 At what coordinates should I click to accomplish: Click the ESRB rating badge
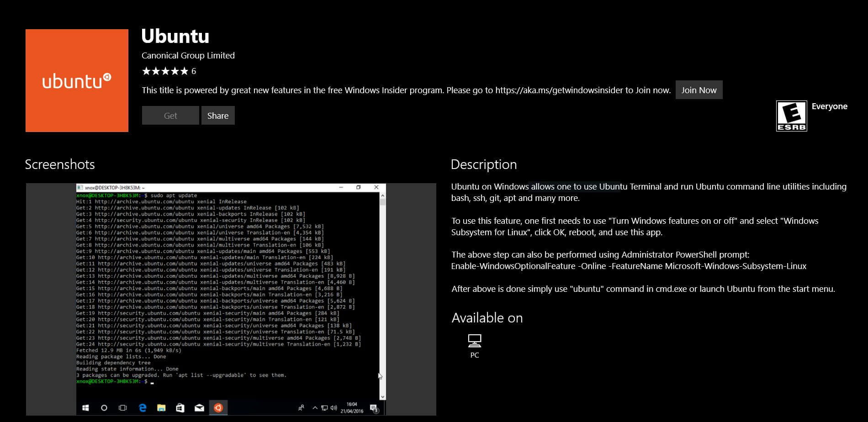pyautogui.click(x=792, y=116)
